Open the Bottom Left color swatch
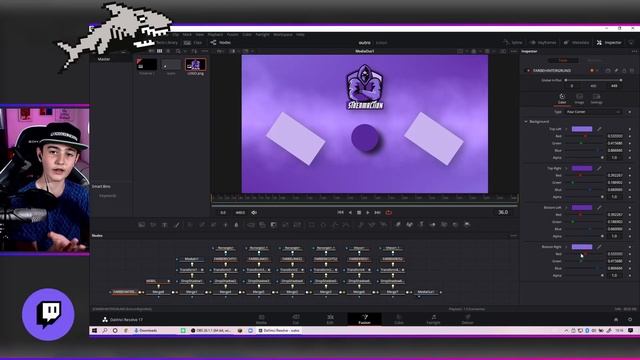Image resolution: width=640 pixels, height=360 pixels. tap(582, 207)
